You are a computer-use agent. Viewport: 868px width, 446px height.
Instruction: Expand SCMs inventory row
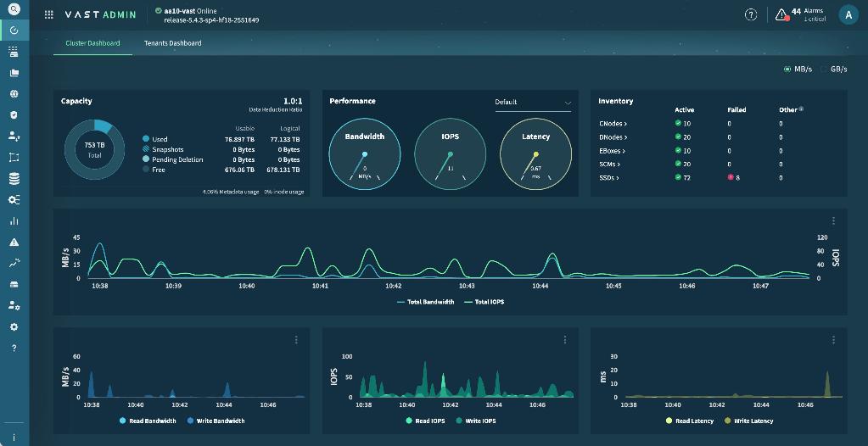(609, 164)
